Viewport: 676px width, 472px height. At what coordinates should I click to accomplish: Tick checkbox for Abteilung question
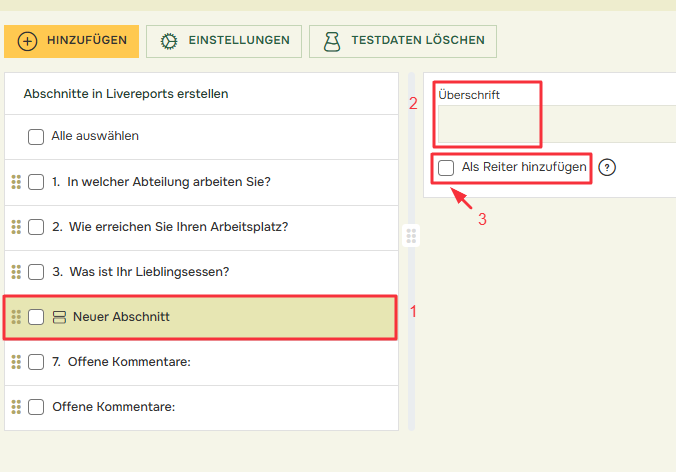coord(36,182)
